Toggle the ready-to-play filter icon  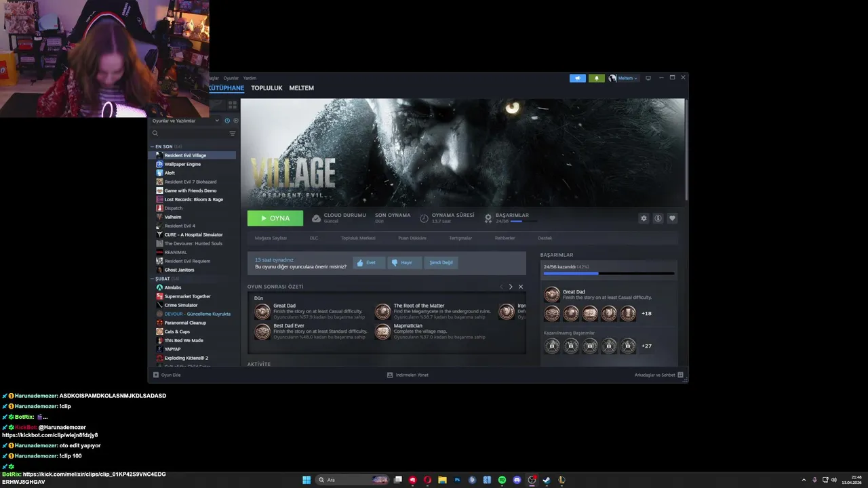click(x=235, y=121)
